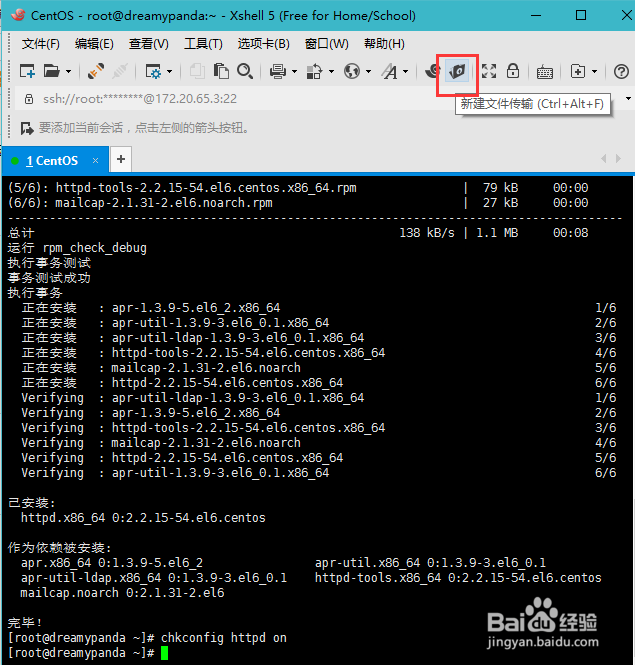This screenshot has height=665, width=635.
Task: Click the Open session folder icon
Action: pyautogui.click(x=52, y=71)
